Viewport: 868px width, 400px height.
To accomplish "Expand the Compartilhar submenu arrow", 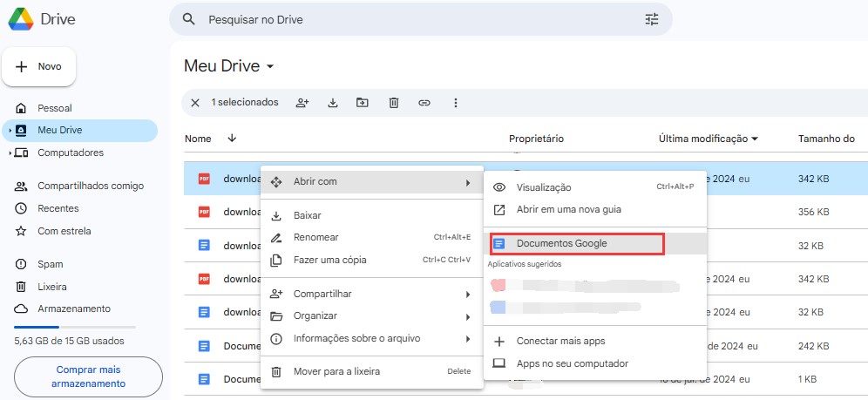I will tap(468, 295).
